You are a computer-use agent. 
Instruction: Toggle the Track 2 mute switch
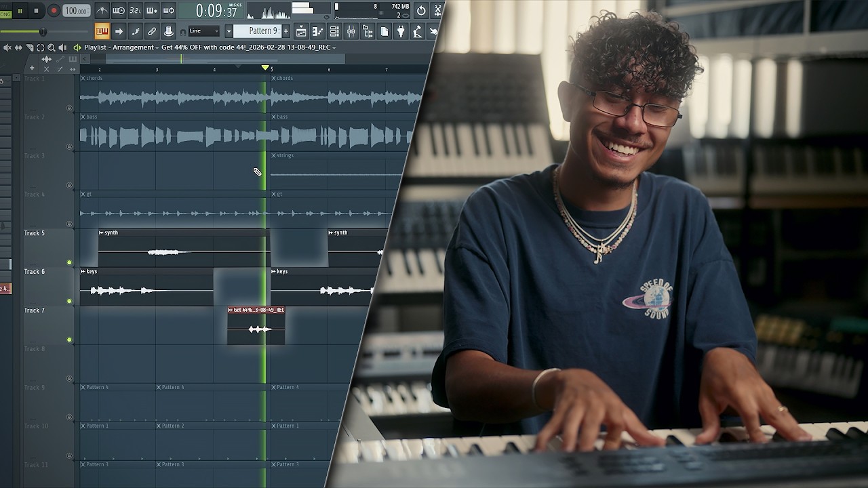click(69, 146)
